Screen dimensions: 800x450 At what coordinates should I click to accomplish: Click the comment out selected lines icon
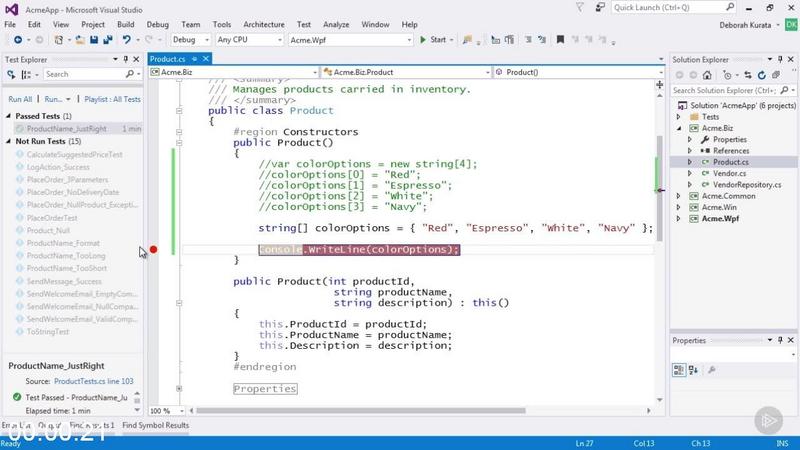pyautogui.click(x=528, y=39)
